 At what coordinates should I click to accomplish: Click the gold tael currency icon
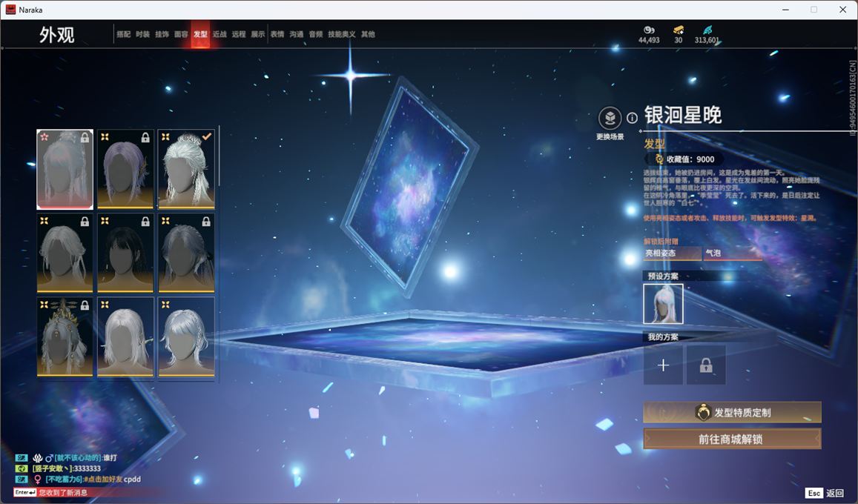pos(678,30)
